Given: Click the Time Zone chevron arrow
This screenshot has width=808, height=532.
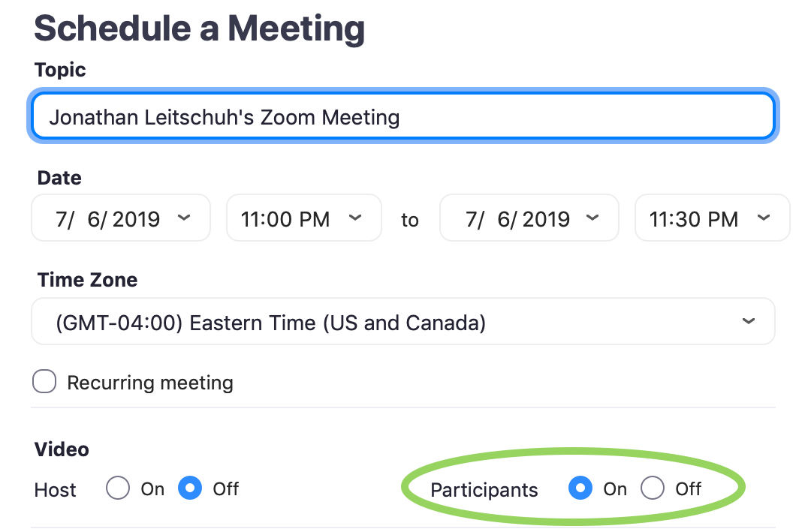Looking at the screenshot, I should pos(749,321).
